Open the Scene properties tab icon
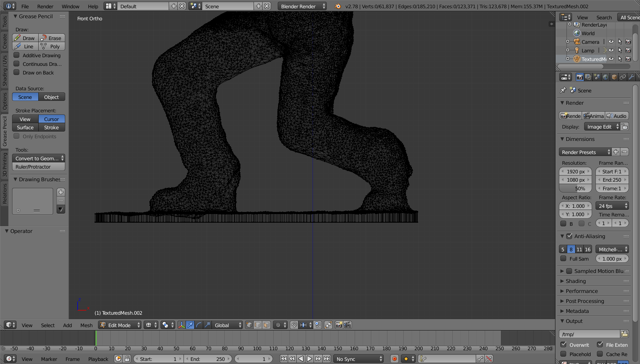Image resolution: width=640 pixels, height=364 pixels. (597, 77)
